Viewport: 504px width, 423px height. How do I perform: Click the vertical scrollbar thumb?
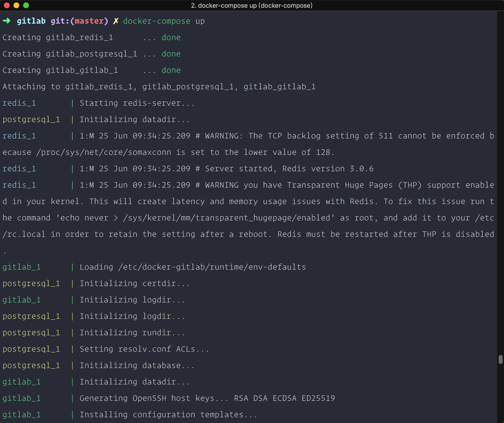tap(501, 359)
